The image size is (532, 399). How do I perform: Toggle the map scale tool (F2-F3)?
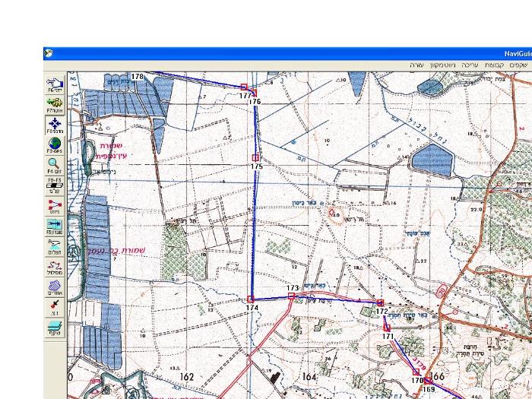(55, 186)
